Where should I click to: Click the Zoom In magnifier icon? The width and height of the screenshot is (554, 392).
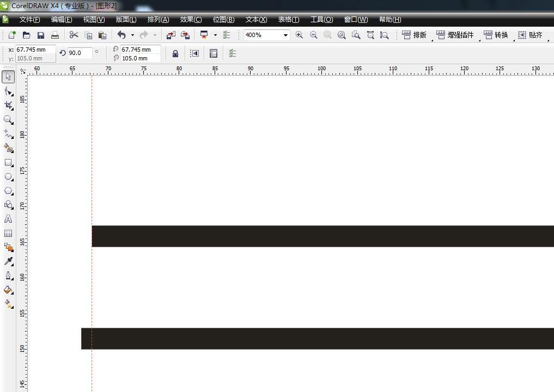click(299, 35)
